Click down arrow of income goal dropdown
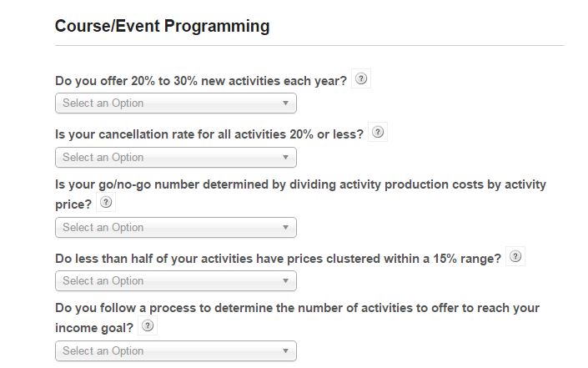The width and height of the screenshot is (588, 368). click(285, 351)
